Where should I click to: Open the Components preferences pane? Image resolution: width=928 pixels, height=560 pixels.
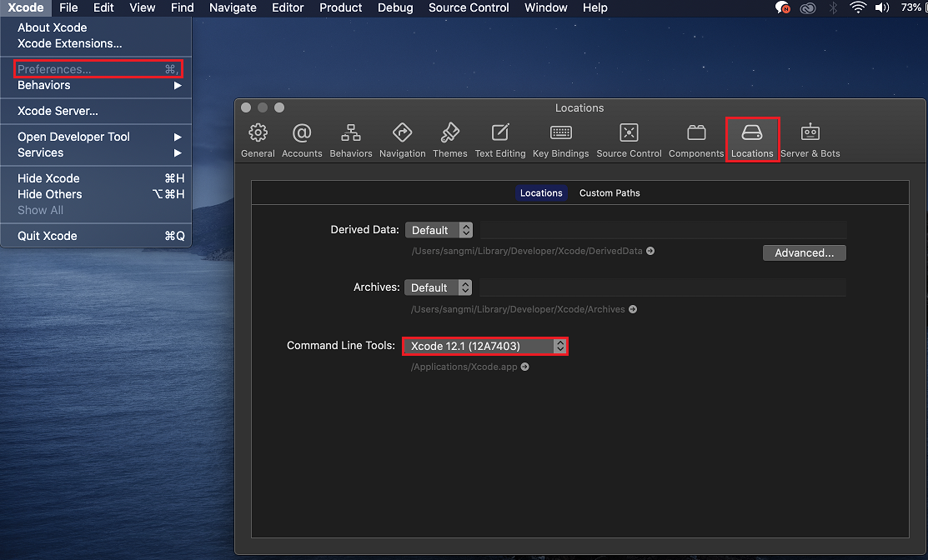[x=696, y=137]
